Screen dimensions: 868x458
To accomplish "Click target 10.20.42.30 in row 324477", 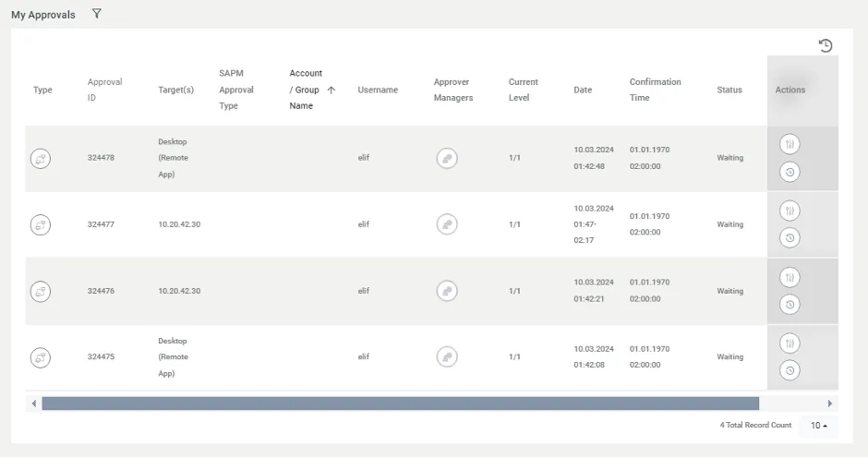I will click(179, 224).
